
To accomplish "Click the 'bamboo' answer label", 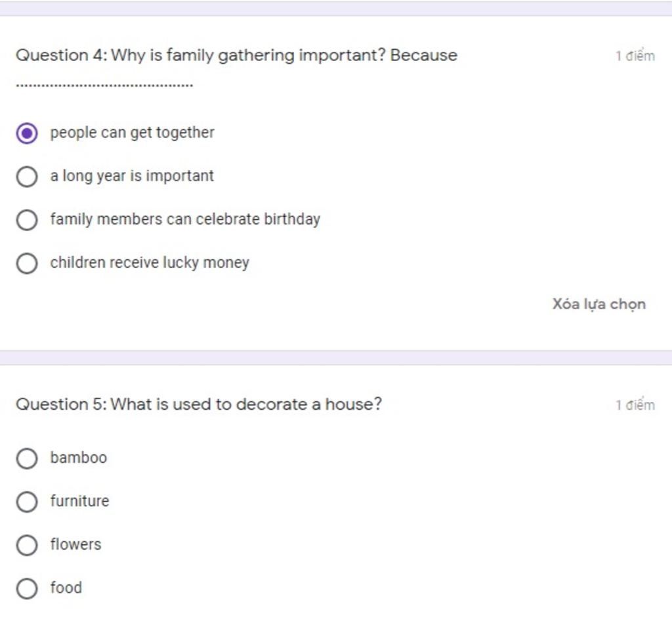I will pos(79,458).
